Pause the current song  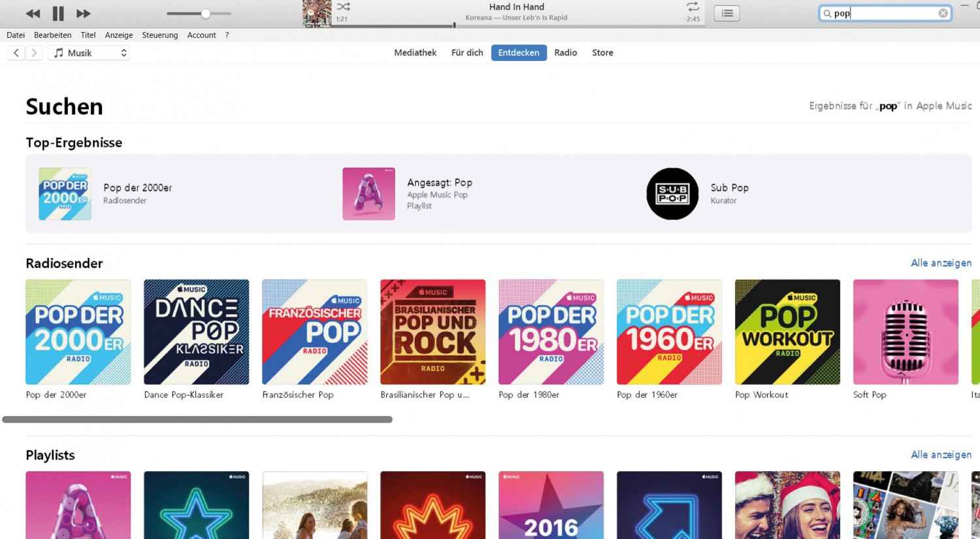58,13
